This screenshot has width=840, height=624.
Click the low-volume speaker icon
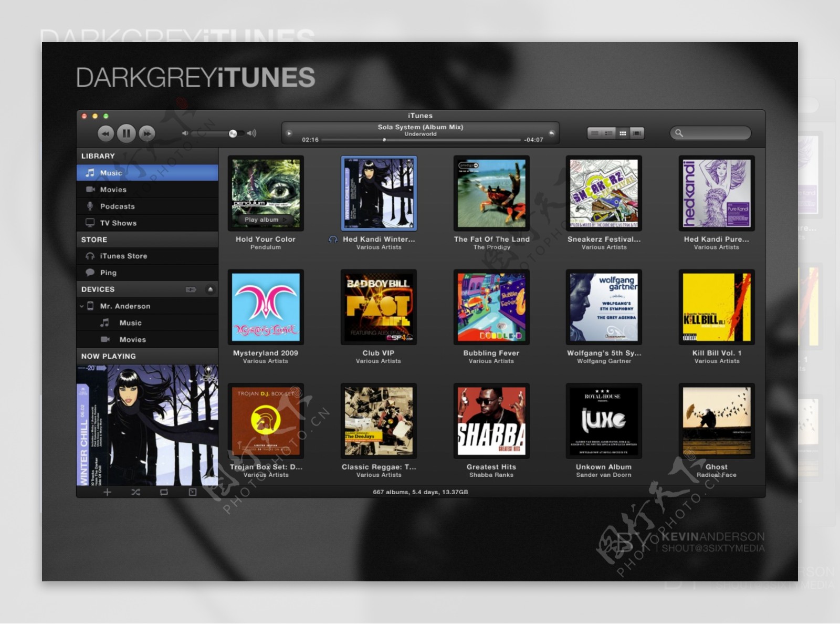click(x=185, y=133)
